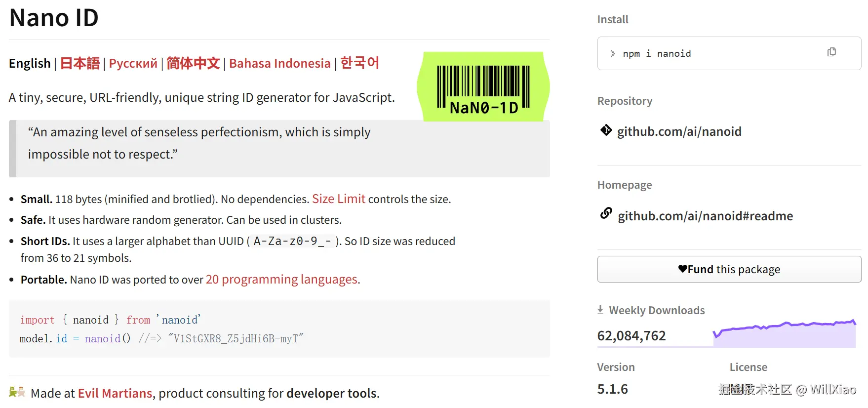Click the copy install command icon
This screenshot has height=408, width=868.
coord(831,52)
